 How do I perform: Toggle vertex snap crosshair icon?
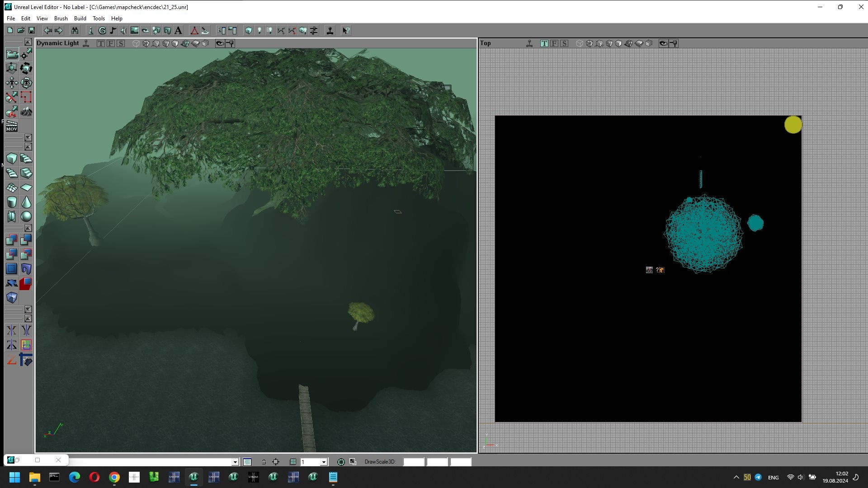[276, 462]
